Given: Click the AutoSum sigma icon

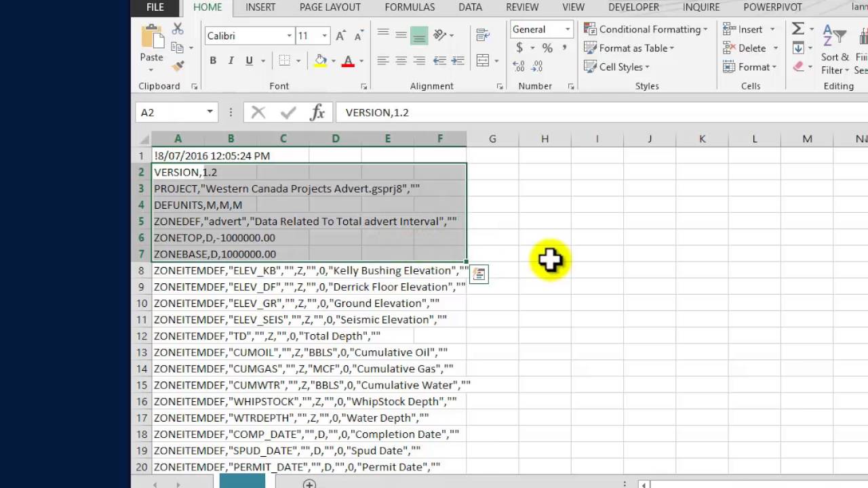Looking at the screenshot, I should pyautogui.click(x=798, y=28).
